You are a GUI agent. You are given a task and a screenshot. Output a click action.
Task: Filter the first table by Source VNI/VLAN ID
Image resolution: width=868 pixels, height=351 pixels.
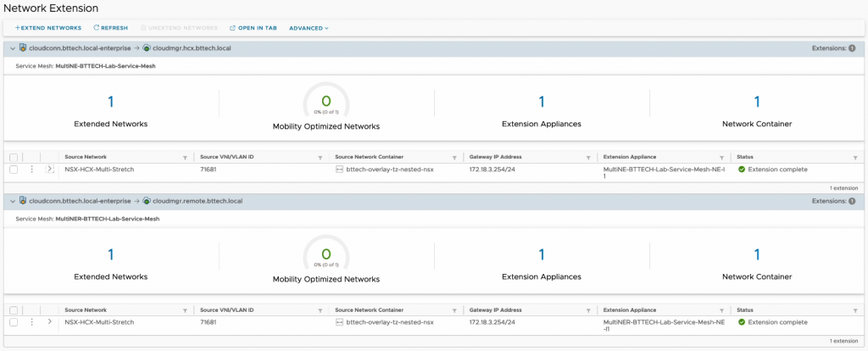[x=320, y=158]
